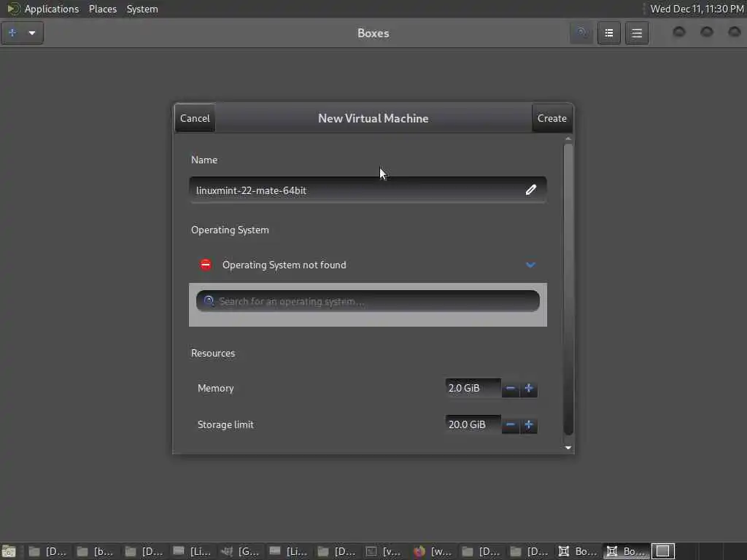Open the Applications menu
Image resolution: width=747 pixels, height=560 pixels.
(52, 9)
